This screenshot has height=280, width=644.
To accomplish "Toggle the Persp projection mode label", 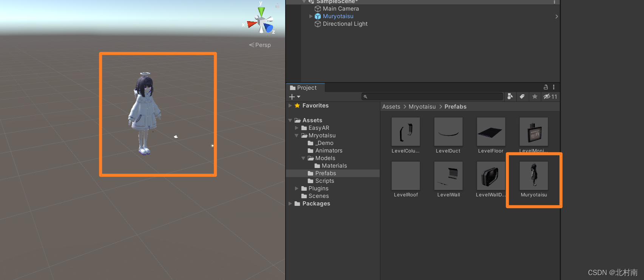I will tap(260, 45).
